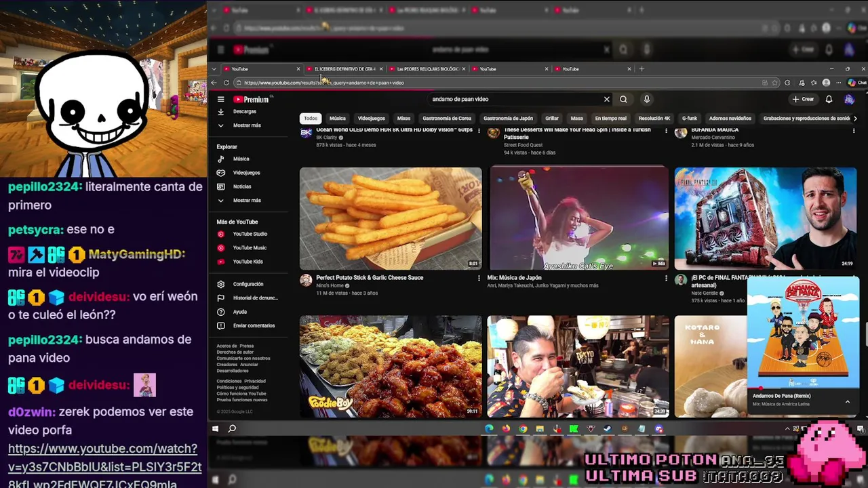Focus the YouTube search box
This screenshot has height=488, width=868.
(x=515, y=99)
